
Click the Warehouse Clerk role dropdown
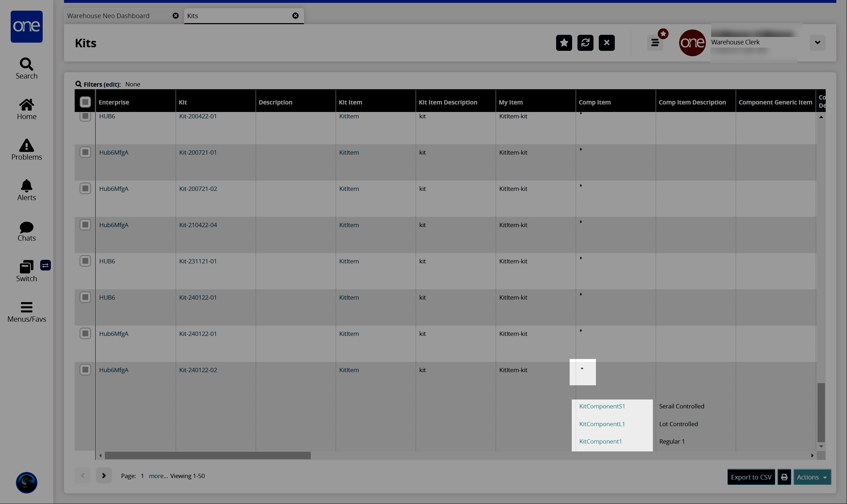(817, 42)
